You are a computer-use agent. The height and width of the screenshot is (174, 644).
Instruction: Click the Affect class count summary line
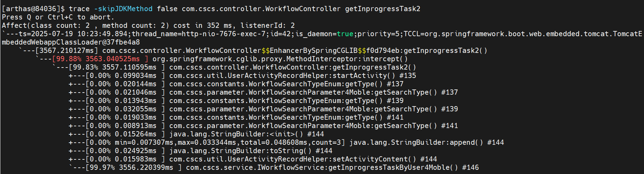click(x=148, y=25)
